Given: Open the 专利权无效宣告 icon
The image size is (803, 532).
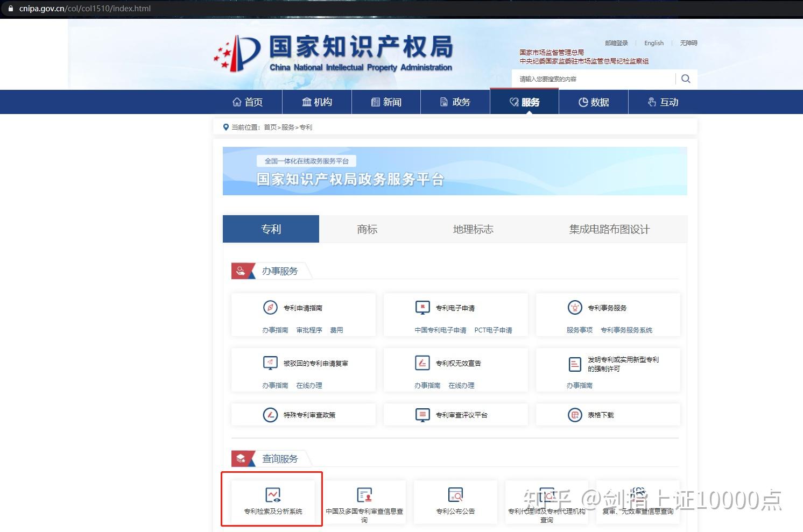Looking at the screenshot, I should click(422, 363).
